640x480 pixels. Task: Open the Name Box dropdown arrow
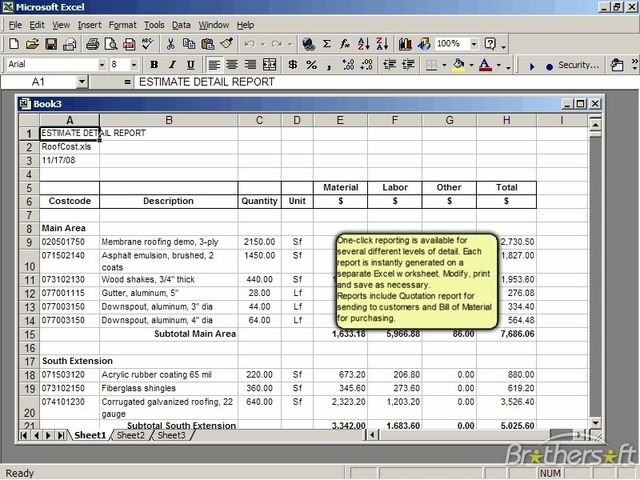tap(82, 82)
